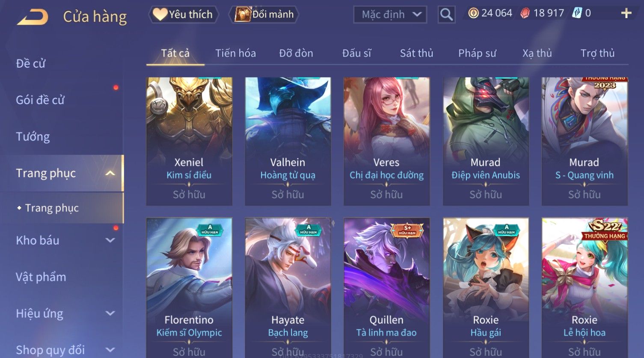
Task: Open Đổi mảnh fragment exchange
Action: 264,15
